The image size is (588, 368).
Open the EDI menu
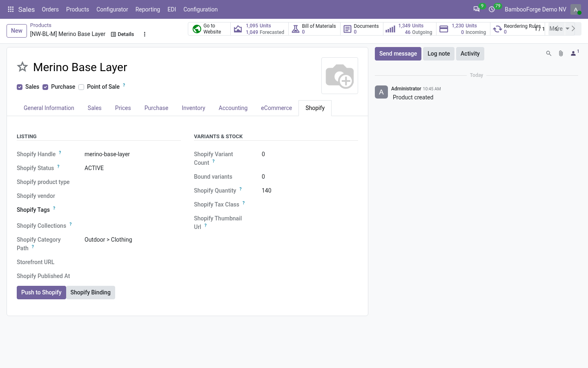click(x=172, y=9)
